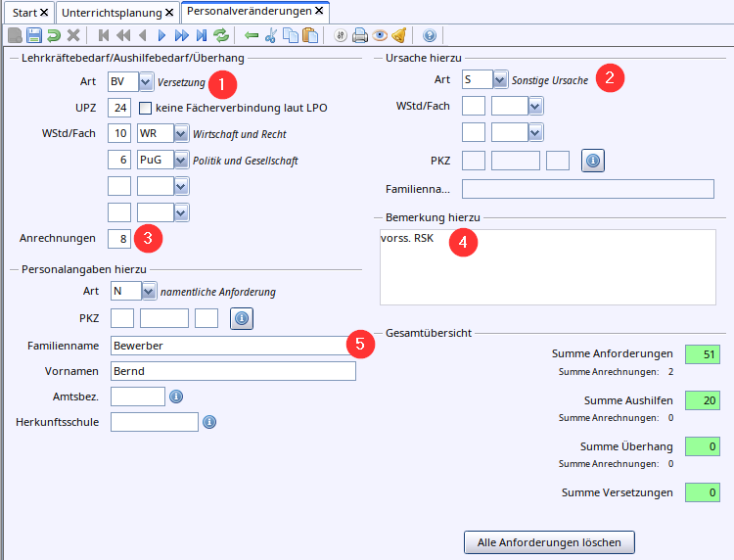Click the gray X delete icon
The image size is (734, 560).
73,35
